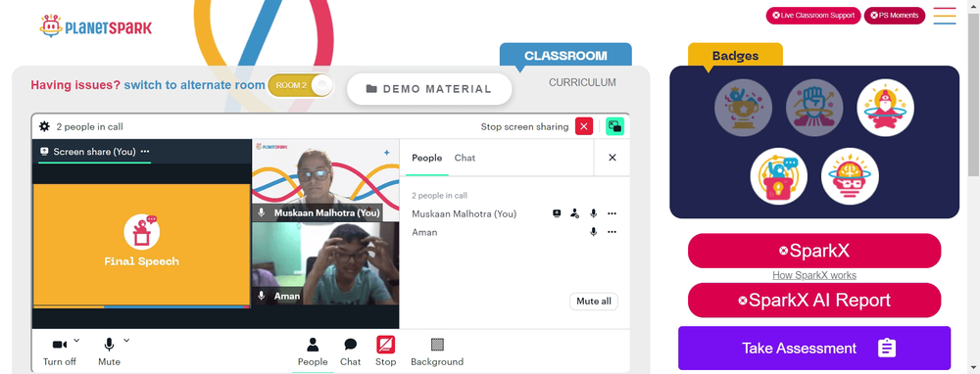Open the CURRICULUM tab
Viewport: 980px width, 374px height.
pos(582,82)
